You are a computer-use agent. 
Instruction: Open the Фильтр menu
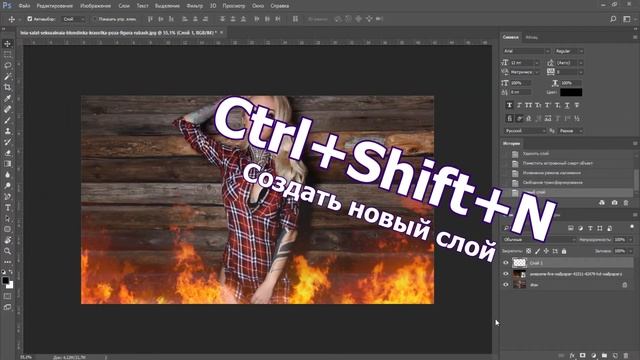195,6
